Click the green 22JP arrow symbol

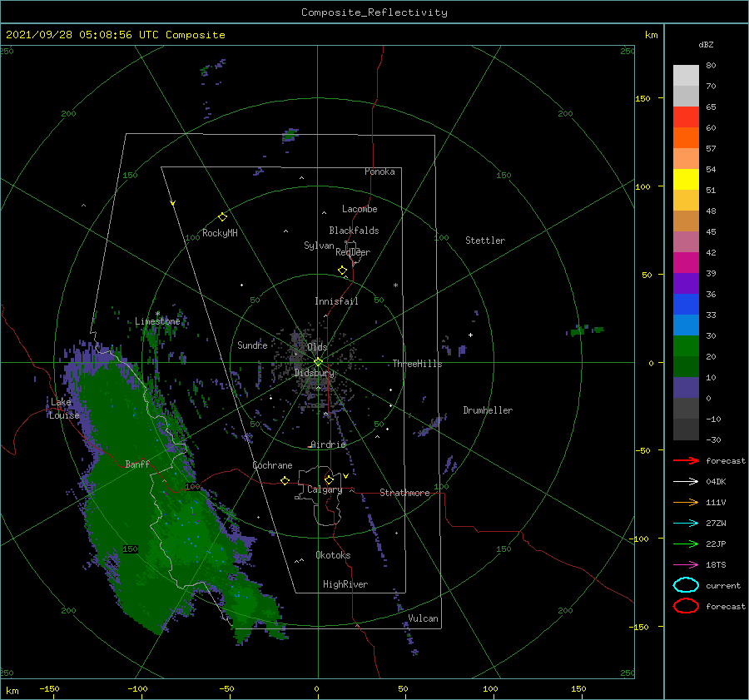point(686,544)
